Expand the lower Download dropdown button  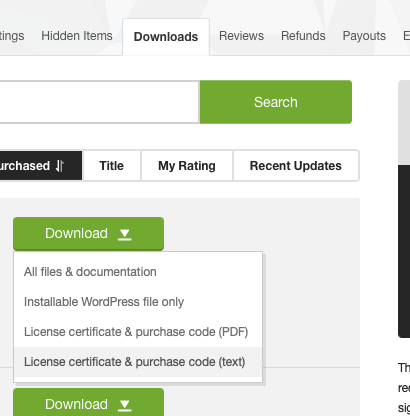(88, 403)
